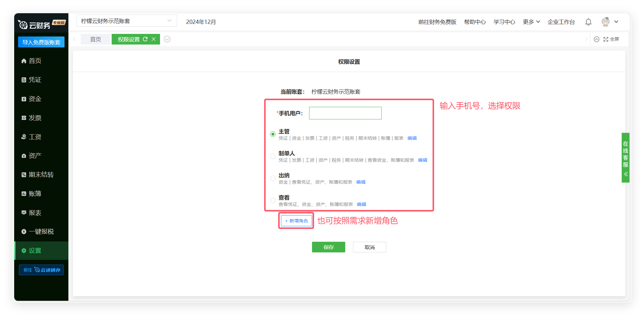Select the 制单人 role radio button
The height and width of the screenshot is (315, 644).
[273, 156]
